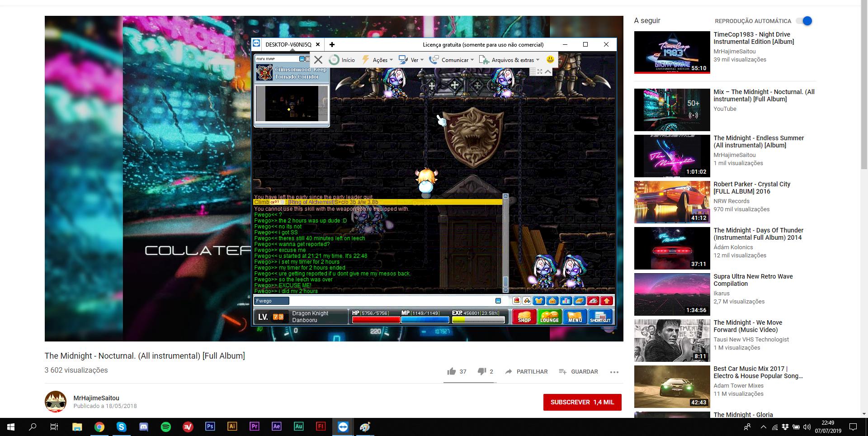
Task: Open the game's SHORTCUT panel
Action: [600, 317]
